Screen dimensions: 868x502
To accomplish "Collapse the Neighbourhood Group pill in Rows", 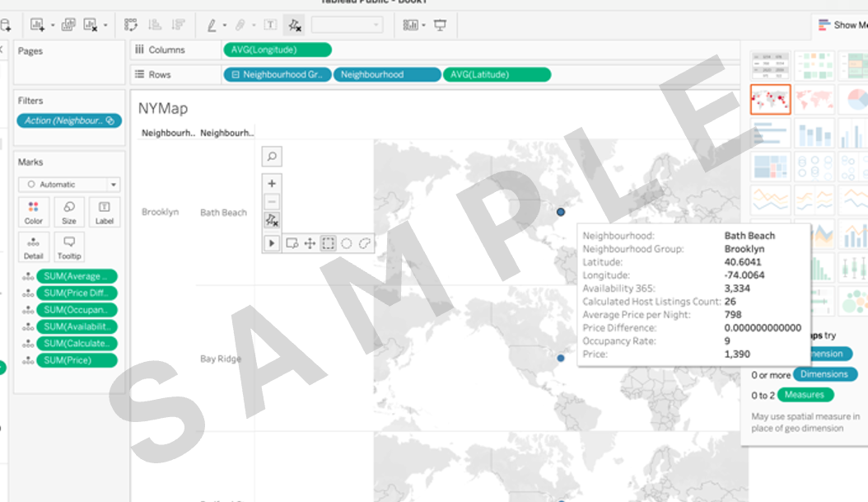I will click(236, 74).
